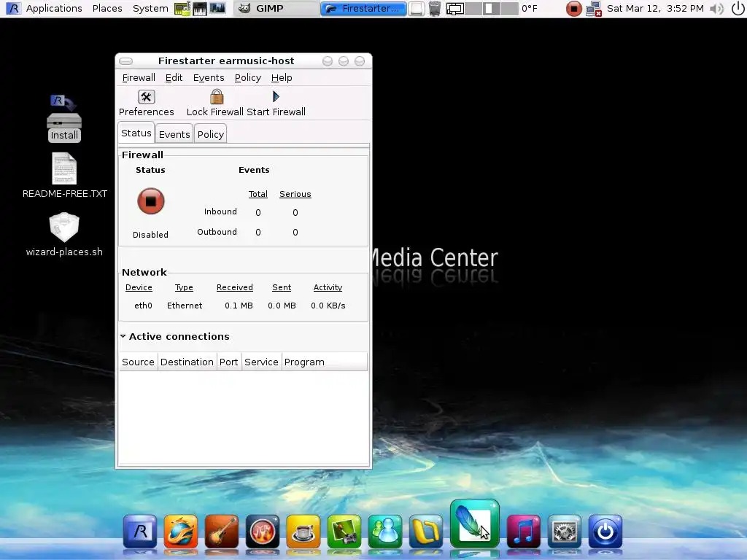Click the network connection tray icon
Image resolution: width=747 pixels, height=560 pixels.
tap(594, 9)
